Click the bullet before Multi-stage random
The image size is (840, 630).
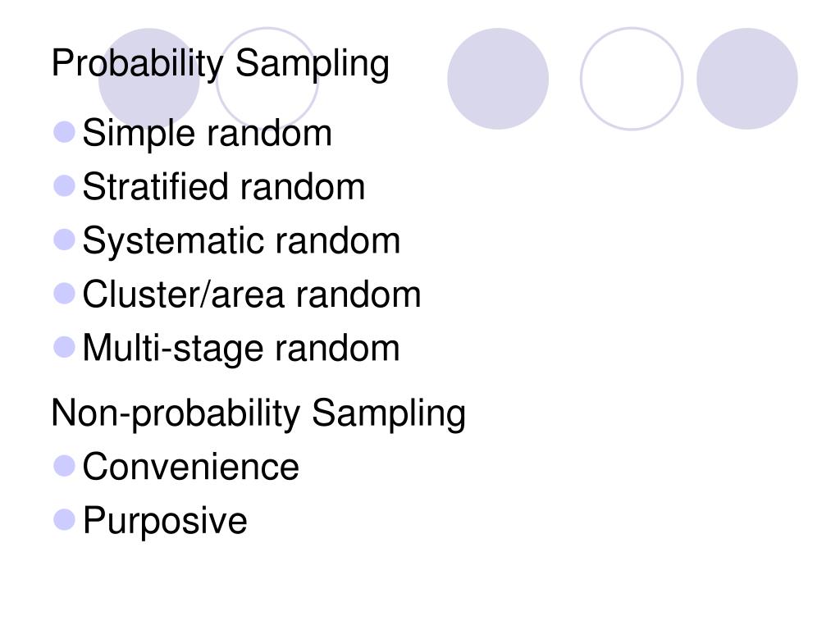click(64, 347)
